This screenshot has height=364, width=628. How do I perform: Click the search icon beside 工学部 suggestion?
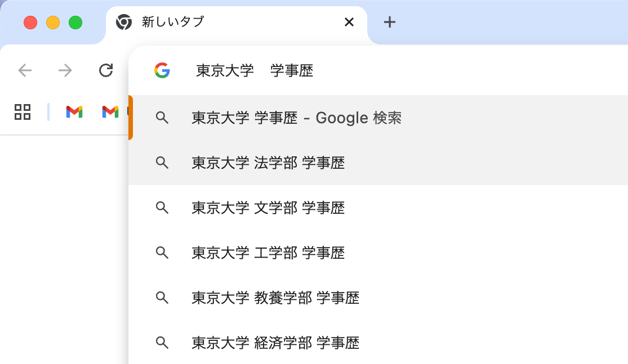click(x=162, y=253)
